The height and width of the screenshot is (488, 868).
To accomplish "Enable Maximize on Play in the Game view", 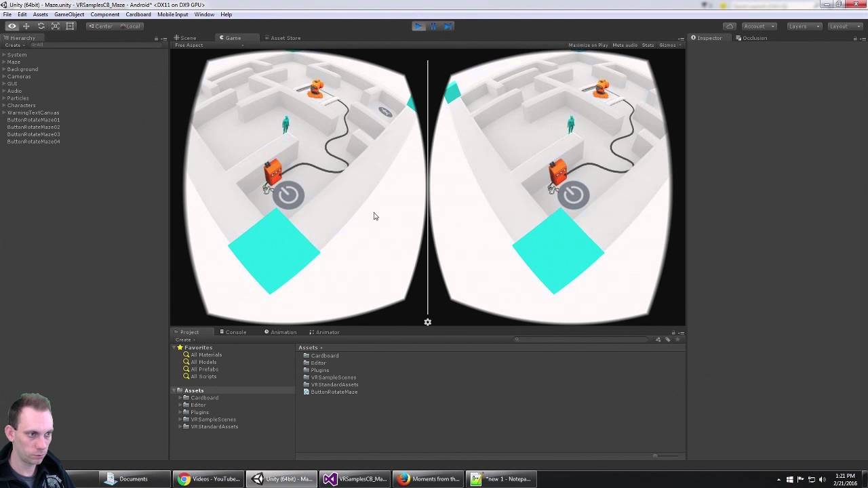I will click(587, 45).
